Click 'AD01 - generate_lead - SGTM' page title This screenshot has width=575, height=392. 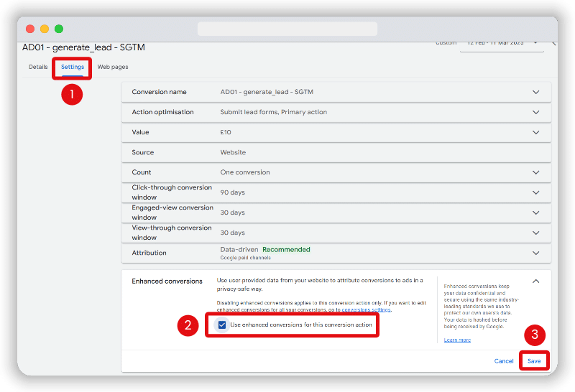pos(83,47)
